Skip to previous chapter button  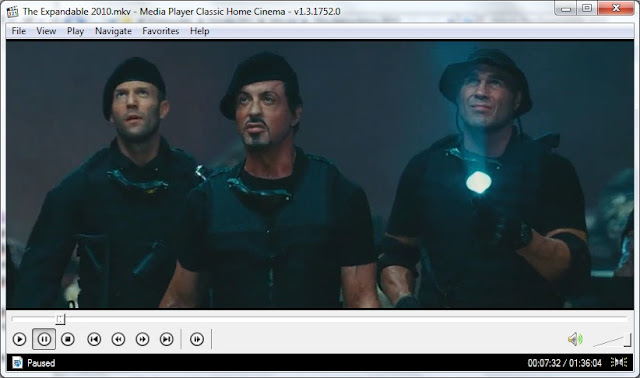click(x=94, y=339)
